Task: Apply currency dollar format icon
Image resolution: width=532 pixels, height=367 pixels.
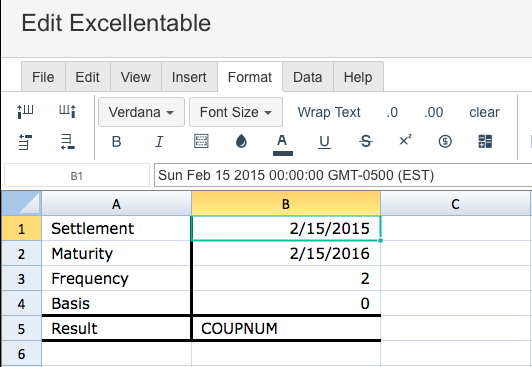Action: (445, 141)
